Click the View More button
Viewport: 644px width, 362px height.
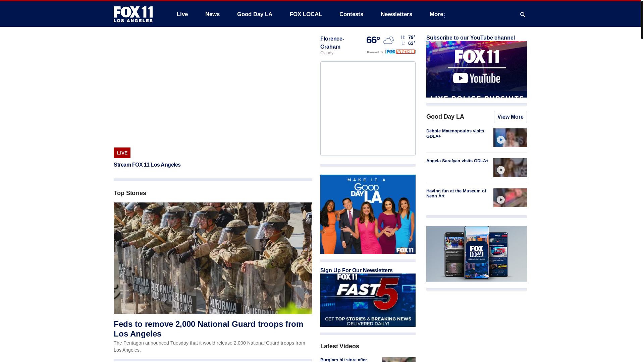[510, 117]
